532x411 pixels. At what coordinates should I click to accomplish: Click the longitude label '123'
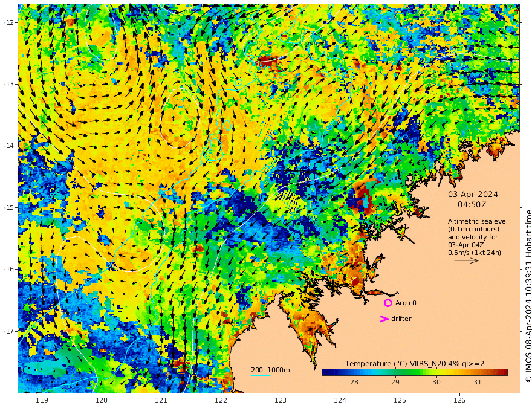click(281, 400)
